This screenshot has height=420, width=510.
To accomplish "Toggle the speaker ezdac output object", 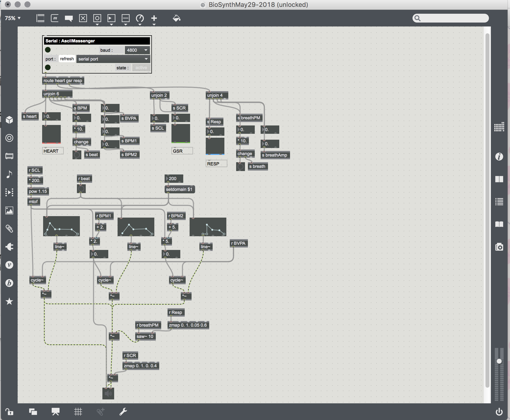I will click(108, 394).
